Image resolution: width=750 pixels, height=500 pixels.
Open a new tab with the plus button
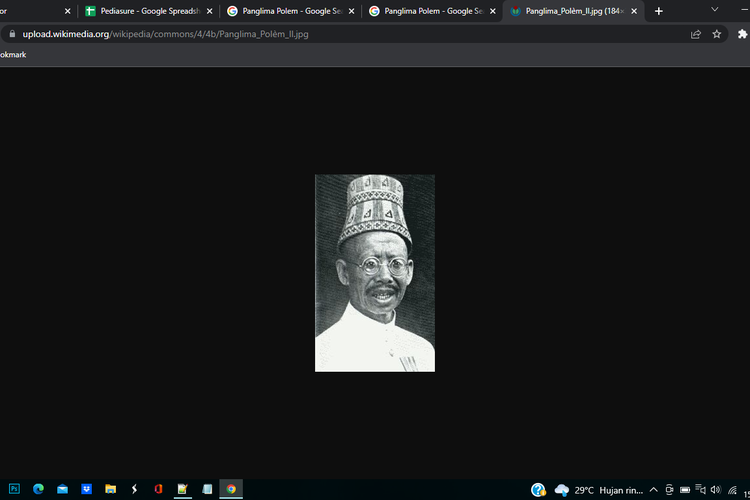(658, 11)
